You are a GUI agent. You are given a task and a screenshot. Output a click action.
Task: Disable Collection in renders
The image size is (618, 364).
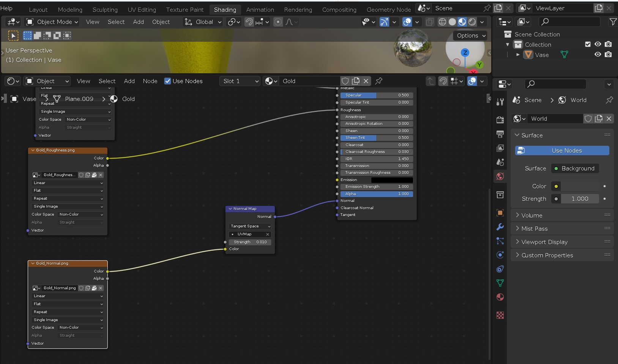coord(608,44)
